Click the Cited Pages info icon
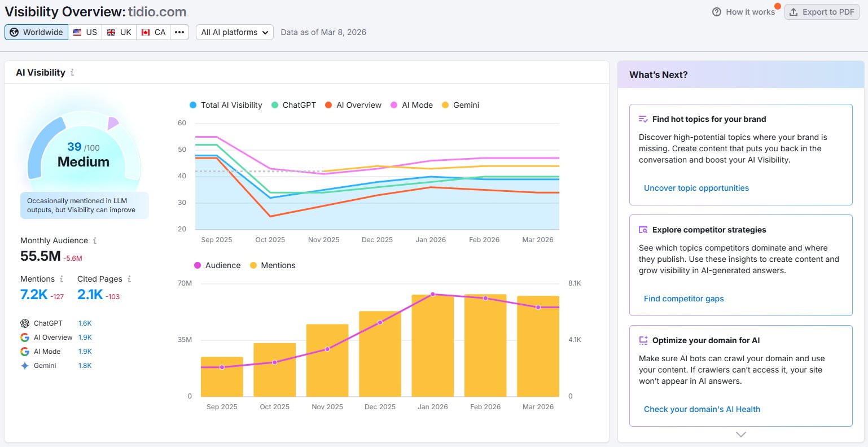 click(129, 279)
